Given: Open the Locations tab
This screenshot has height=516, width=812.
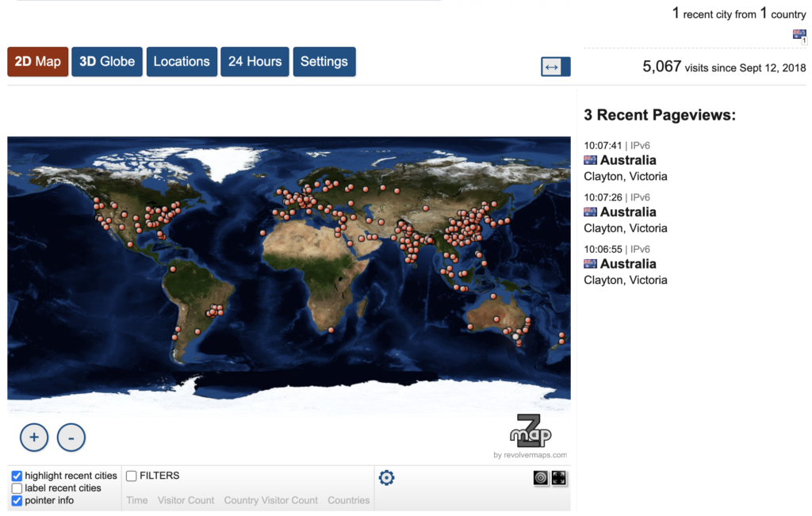Looking at the screenshot, I should [x=182, y=62].
